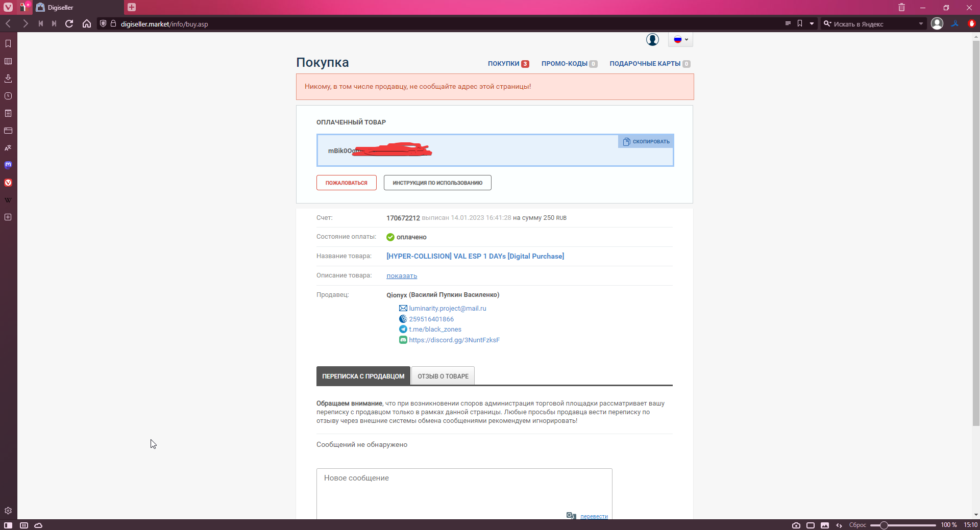Image resolution: width=980 pixels, height=530 pixels.
Task: Open the Bookmarks panel
Action: click(8, 43)
